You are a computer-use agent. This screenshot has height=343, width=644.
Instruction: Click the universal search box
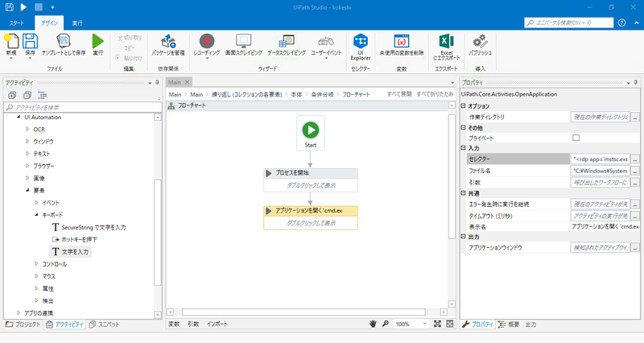(x=569, y=23)
